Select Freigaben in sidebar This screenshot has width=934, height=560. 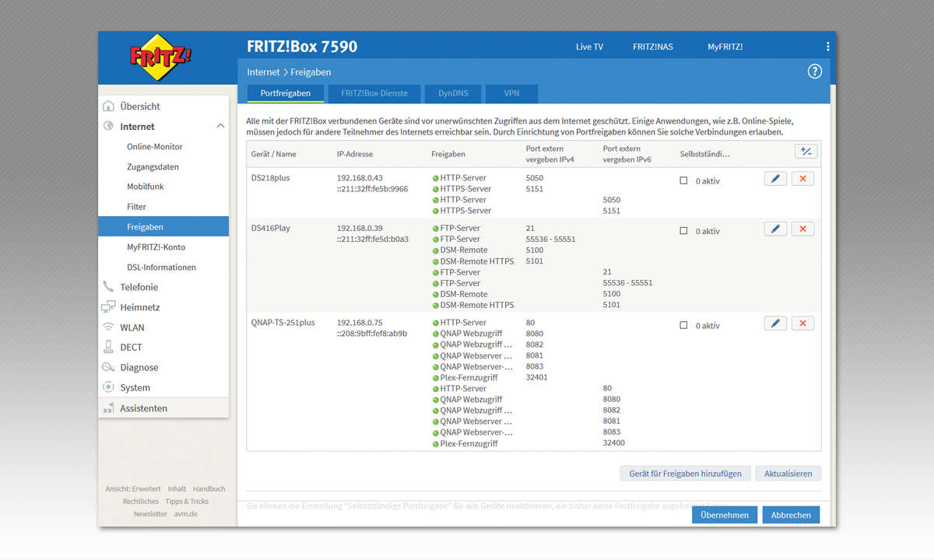click(163, 226)
